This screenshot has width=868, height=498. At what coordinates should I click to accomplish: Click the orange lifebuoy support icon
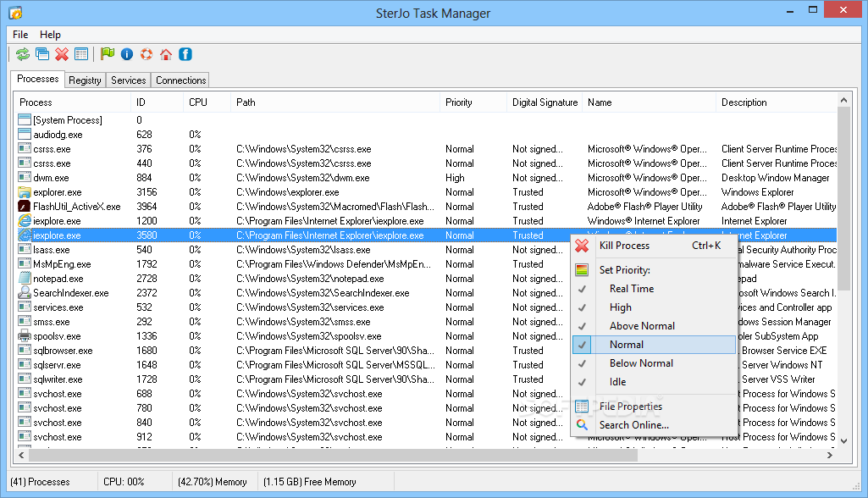click(x=147, y=53)
